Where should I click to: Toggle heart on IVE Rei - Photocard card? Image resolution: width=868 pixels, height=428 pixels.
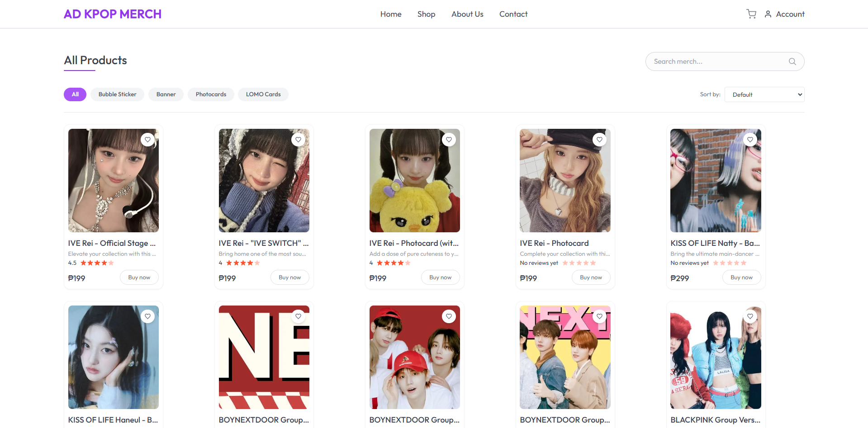click(x=600, y=140)
